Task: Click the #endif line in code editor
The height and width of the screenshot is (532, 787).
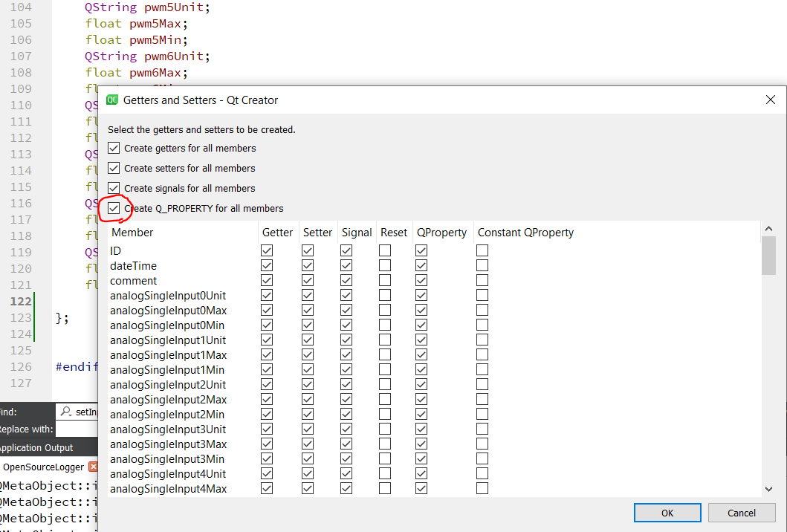Action: (77, 367)
